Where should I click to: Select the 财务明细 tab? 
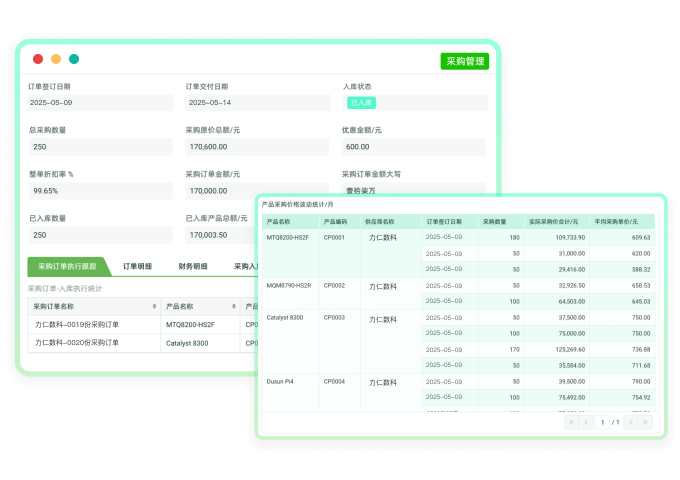point(193,267)
